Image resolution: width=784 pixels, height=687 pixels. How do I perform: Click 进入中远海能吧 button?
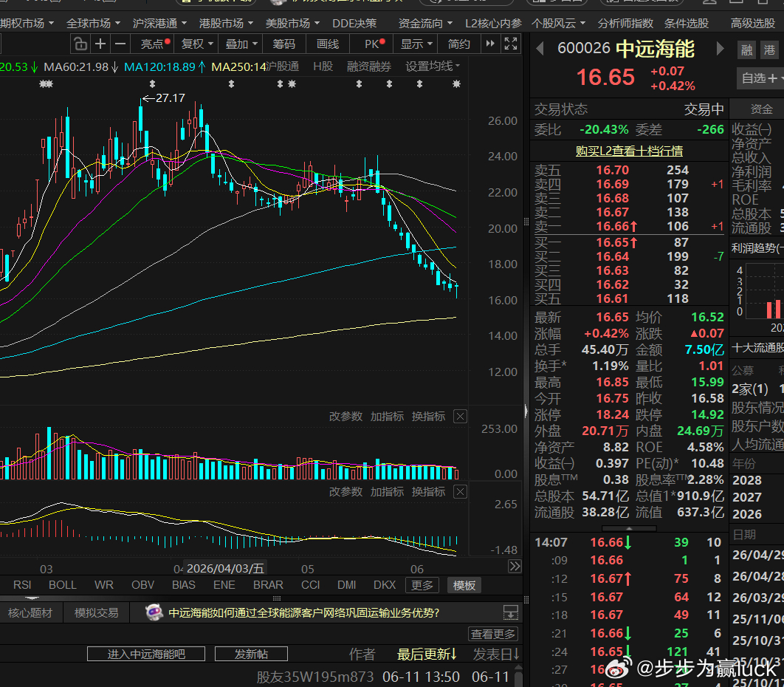pos(146,654)
